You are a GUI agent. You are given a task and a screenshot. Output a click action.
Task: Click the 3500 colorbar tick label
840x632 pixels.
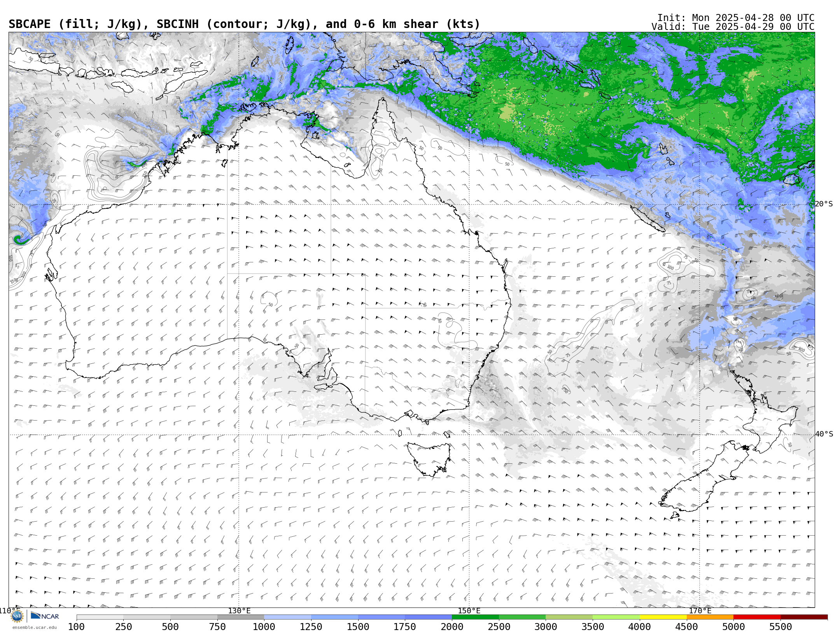pos(593,627)
